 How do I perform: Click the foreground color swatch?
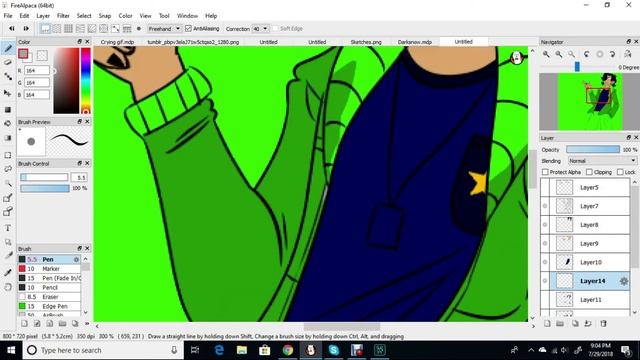coord(23,53)
